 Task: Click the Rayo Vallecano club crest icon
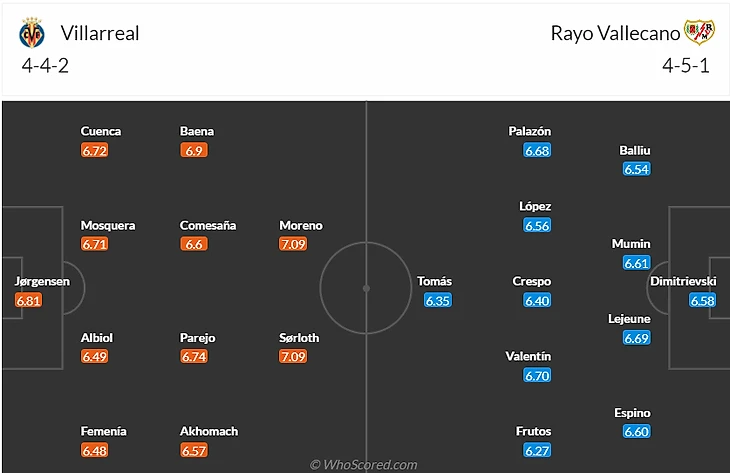(x=697, y=33)
